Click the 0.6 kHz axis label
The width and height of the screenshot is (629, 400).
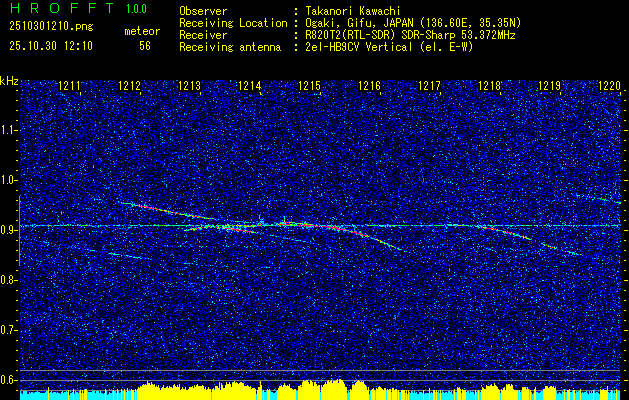click(9, 380)
